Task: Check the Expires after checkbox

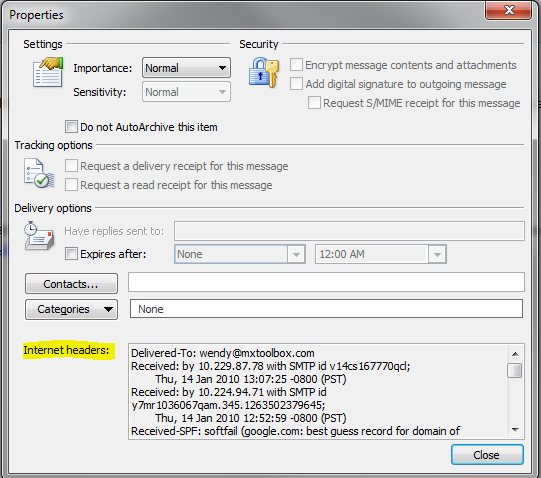Action: click(x=71, y=254)
